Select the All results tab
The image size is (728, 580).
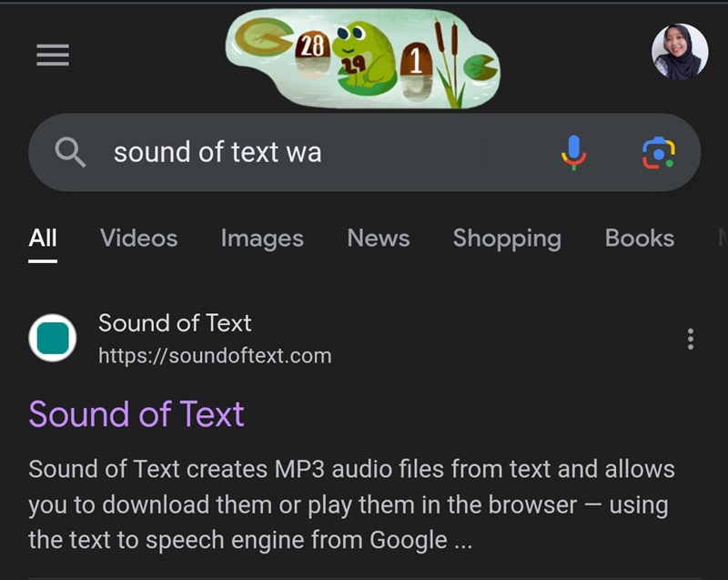pos(43,239)
